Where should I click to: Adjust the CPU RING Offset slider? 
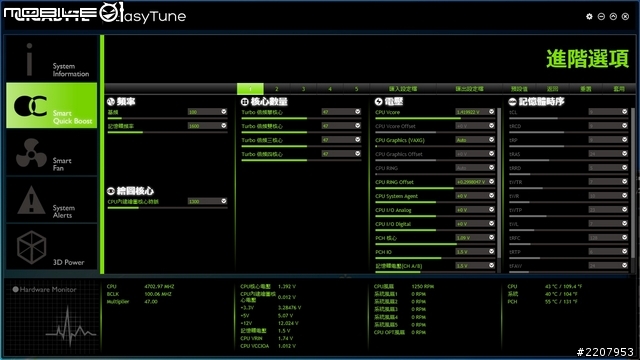(435, 188)
